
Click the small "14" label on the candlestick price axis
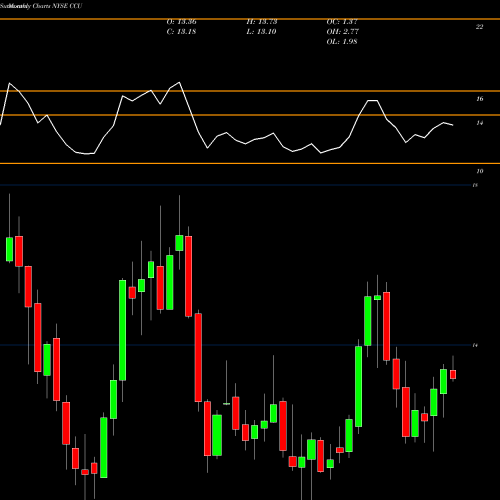pos(475,345)
